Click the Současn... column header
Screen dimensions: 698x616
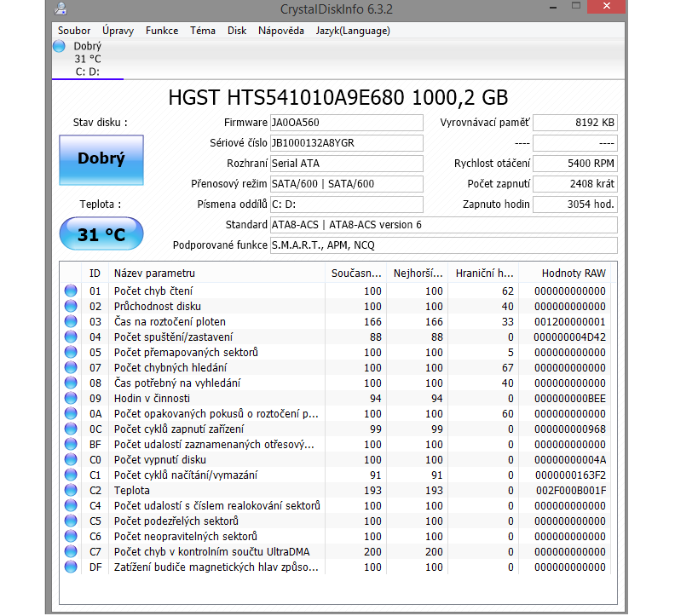click(356, 273)
